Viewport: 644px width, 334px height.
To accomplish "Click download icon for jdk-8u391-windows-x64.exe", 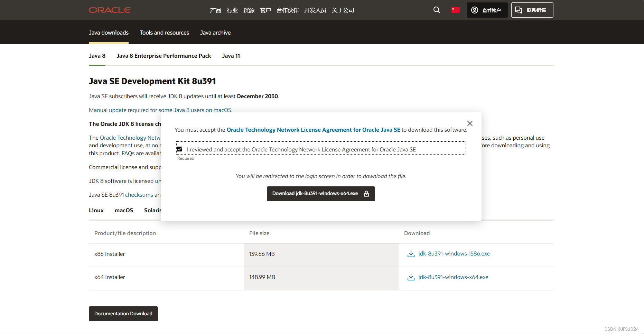I will (411, 277).
